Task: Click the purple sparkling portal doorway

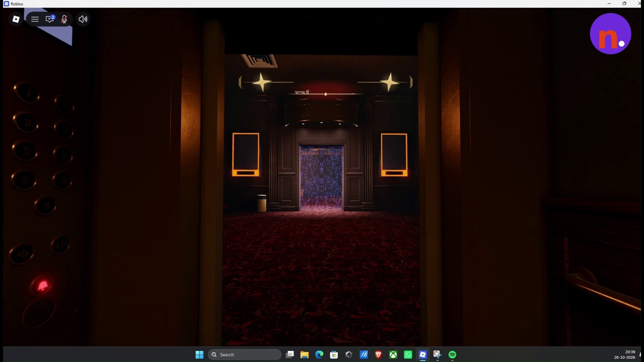Action: [321, 178]
